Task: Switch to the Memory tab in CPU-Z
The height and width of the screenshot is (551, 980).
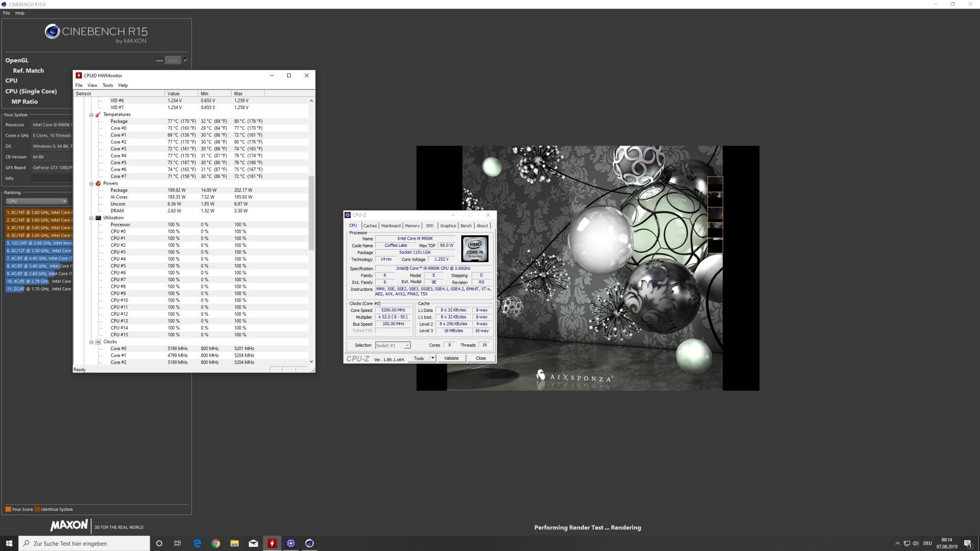Action: pyautogui.click(x=412, y=226)
